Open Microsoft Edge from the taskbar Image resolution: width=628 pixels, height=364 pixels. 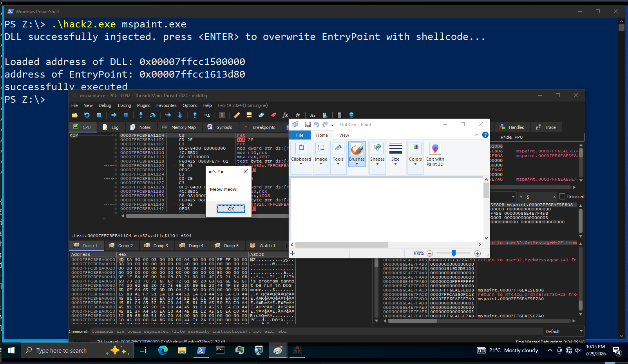tap(163, 350)
